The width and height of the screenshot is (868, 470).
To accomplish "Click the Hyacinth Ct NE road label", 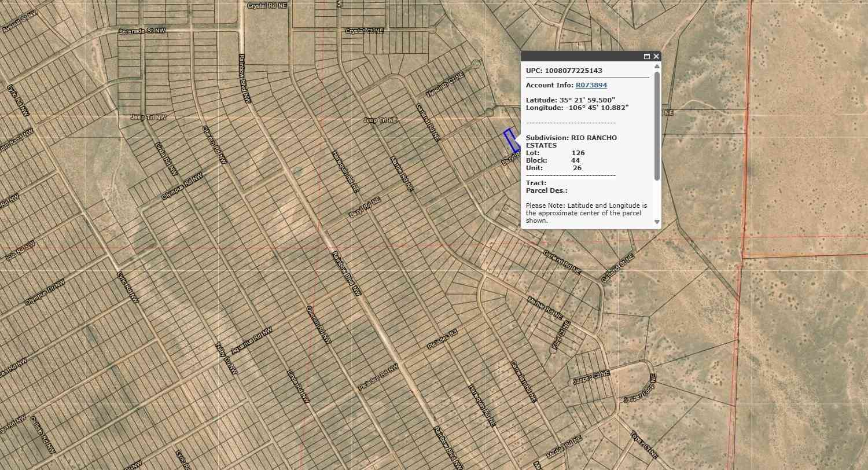I will [445, 85].
